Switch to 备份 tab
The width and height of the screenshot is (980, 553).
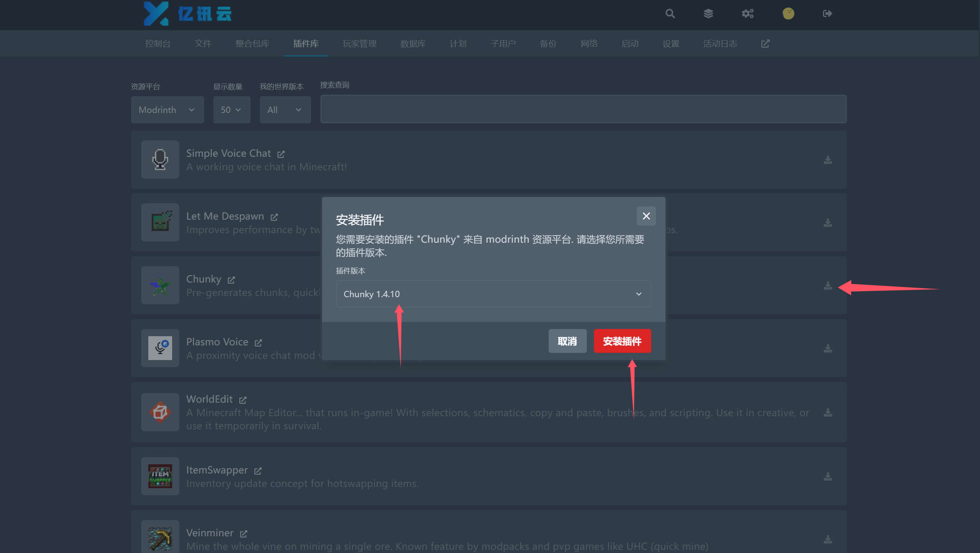point(548,44)
